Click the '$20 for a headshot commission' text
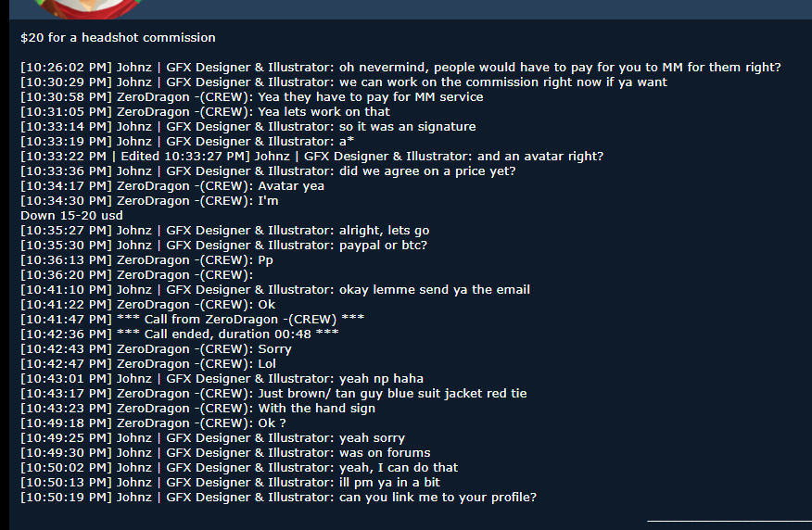The image size is (812, 530). [x=118, y=38]
